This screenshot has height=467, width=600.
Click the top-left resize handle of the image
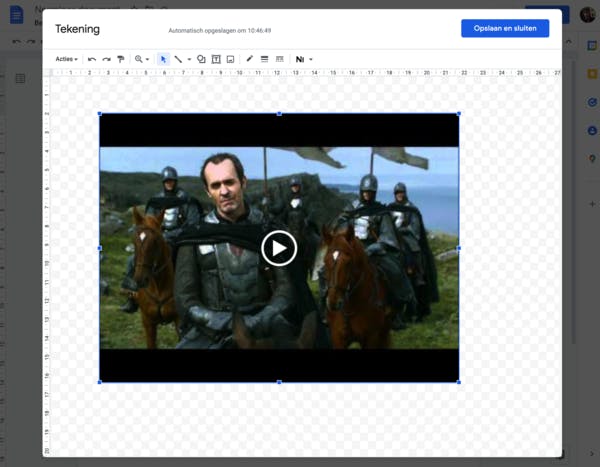[x=99, y=114]
